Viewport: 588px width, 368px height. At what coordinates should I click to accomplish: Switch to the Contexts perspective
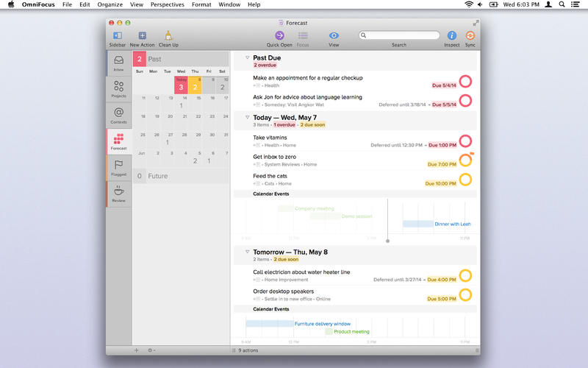coord(119,116)
